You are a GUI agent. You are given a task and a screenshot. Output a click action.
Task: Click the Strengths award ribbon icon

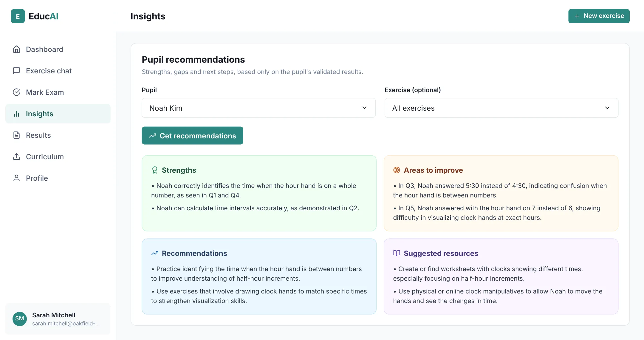155,170
